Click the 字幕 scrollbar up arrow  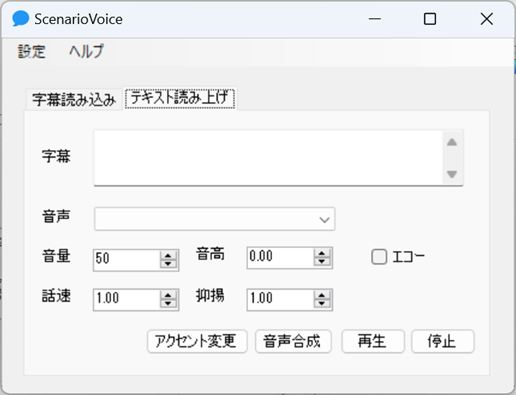[x=452, y=143]
